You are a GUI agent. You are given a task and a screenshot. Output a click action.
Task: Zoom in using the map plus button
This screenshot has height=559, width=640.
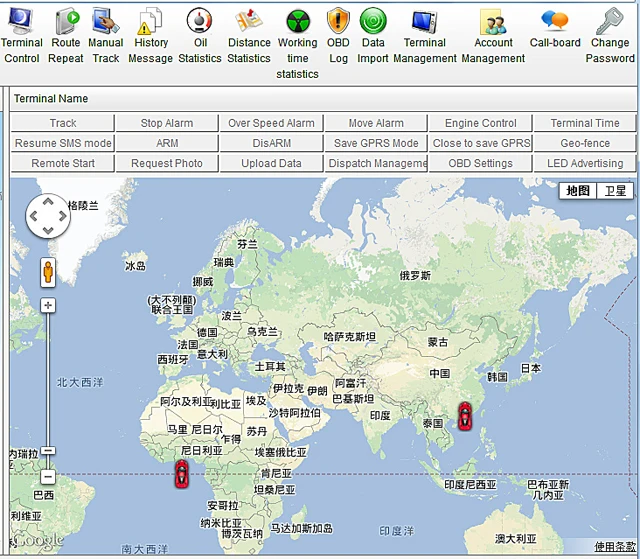(x=47, y=304)
